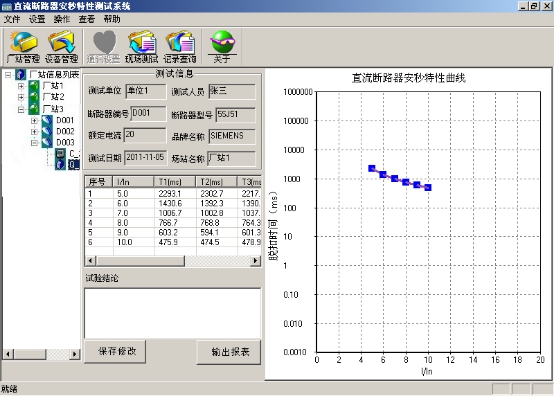Open the 查看 menu
Screen dimensions: 554x396
pyautogui.click(x=87, y=19)
